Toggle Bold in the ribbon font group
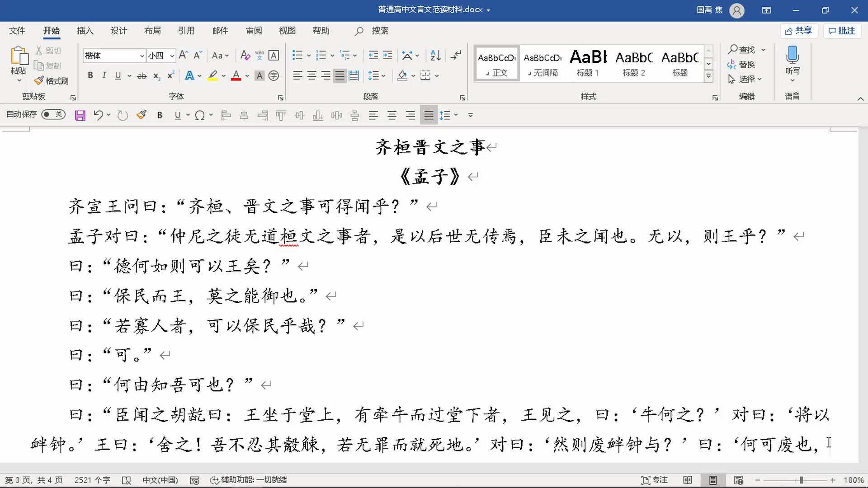Image resolution: width=868 pixels, height=488 pixels. pyautogui.click(x=90, y=76)
